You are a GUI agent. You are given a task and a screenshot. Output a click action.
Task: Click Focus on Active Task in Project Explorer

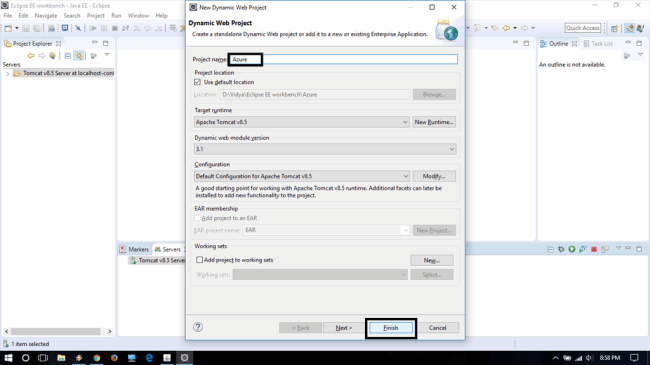pos(94,56)
